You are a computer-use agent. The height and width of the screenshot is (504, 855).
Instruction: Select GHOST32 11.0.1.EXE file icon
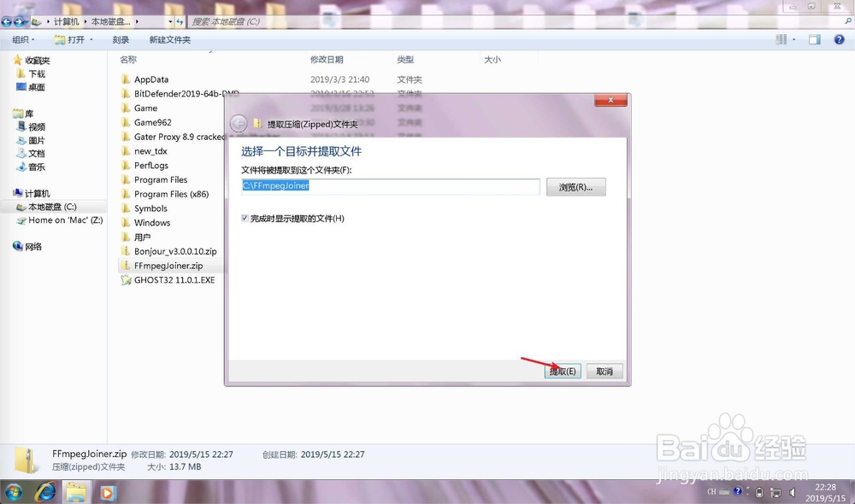click(126, 280)
